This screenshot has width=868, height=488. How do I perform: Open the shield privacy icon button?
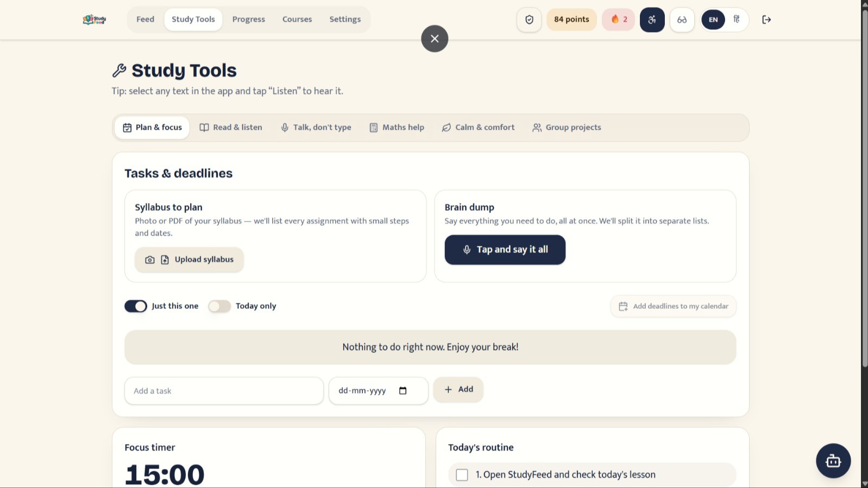pyautogui.click(x=529, y=20)
